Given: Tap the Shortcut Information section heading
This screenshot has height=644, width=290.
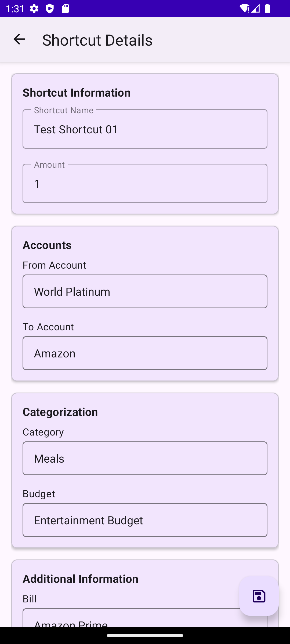Looking at the screenshot, I should 77,93.
